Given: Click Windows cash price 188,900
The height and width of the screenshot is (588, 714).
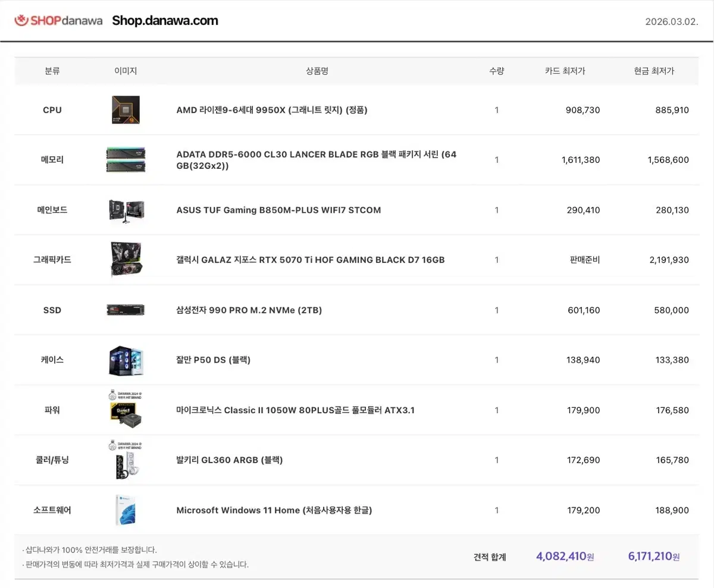Looking at the screenshot, I should coord(672,510).
